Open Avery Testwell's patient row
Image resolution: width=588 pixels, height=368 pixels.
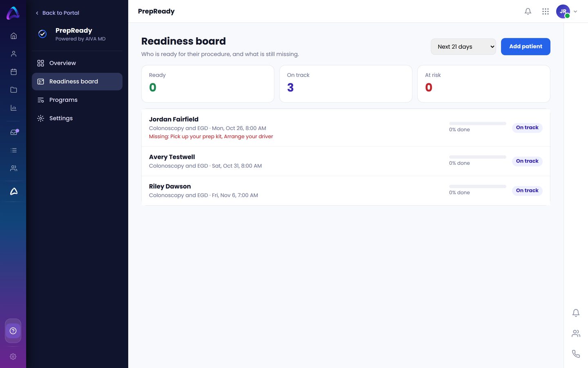click(346, 162)
